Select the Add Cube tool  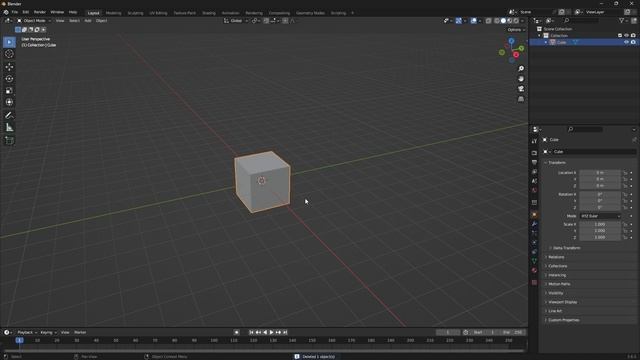(9, 141)
